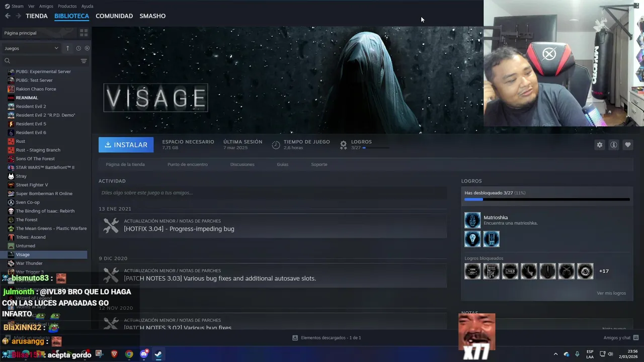
Task: Click the sort ascending arrow in library sidebar
Action: coord(67,48)
